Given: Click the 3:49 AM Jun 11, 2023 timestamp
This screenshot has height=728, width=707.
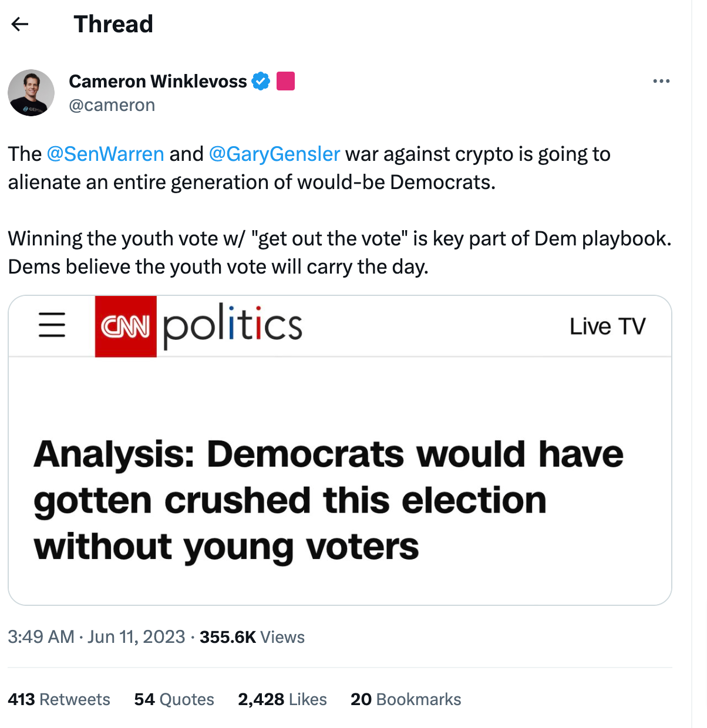Looking at the screenshot, I should tap(96, 637).
